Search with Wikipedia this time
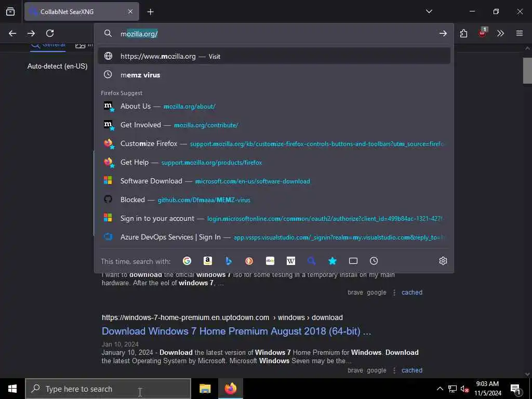This screenshot has width=532, height=399. (291, 261)
